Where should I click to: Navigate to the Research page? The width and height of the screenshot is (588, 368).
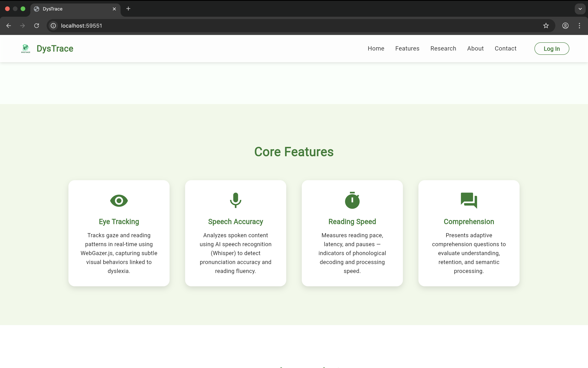[443, 48]
